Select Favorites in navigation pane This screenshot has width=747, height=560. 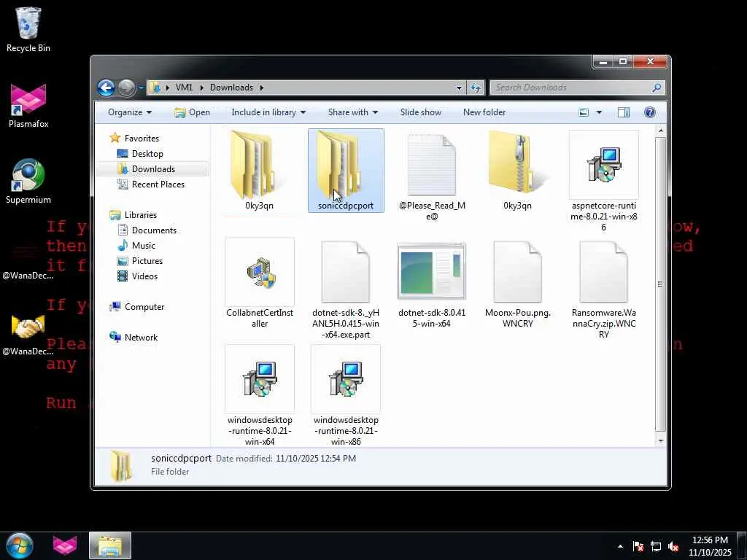click(x=142, y=138)
